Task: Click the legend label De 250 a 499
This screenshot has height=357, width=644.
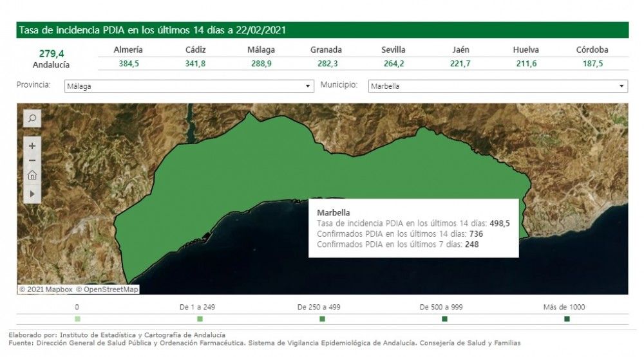Action: 319,307
